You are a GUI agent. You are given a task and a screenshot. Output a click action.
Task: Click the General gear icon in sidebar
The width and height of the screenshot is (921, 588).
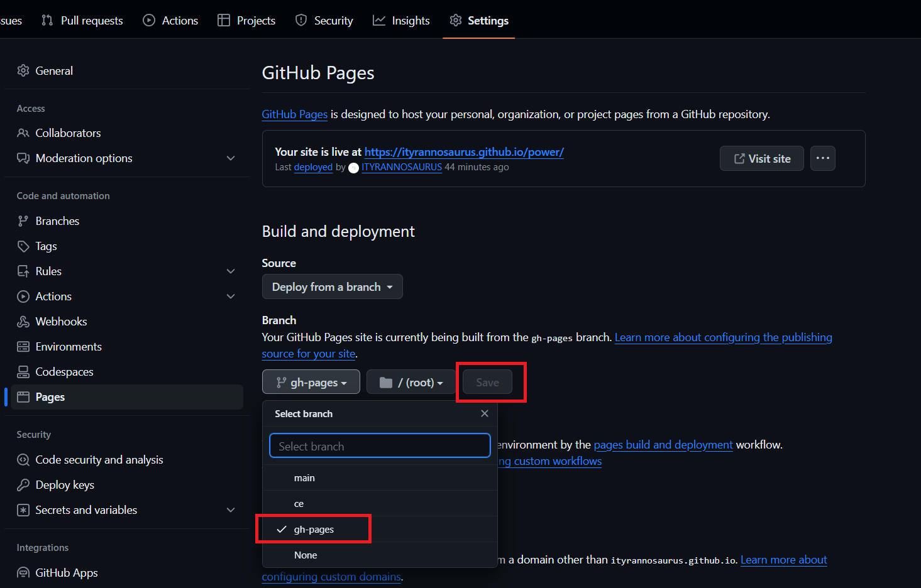[23, 70]
